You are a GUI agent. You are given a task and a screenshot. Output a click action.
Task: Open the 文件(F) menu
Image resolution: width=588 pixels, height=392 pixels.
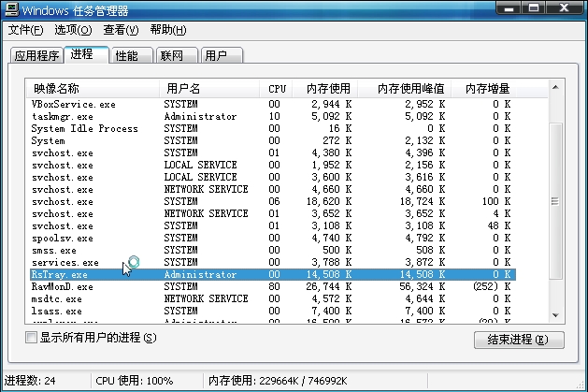pyautogui.click(x=25, y=30)
